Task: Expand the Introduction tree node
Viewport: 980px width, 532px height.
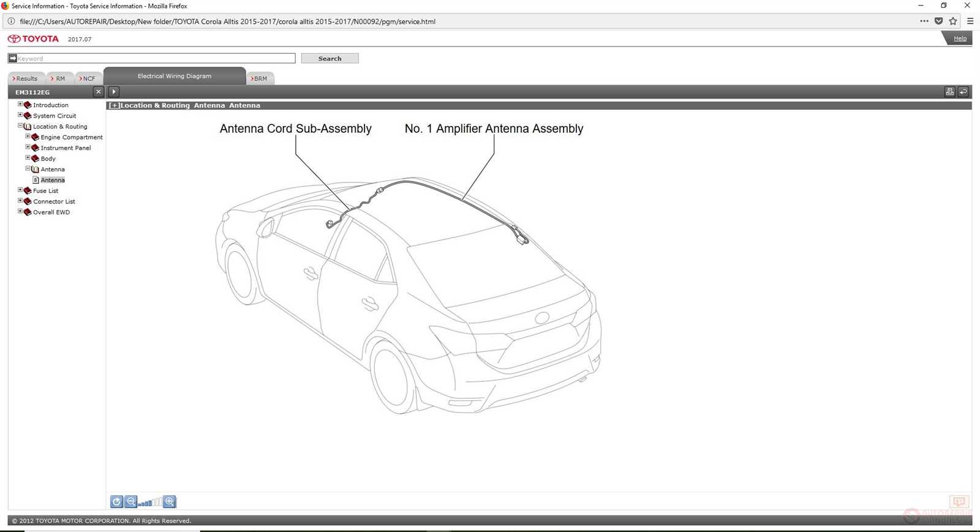Action: [20, 105]
